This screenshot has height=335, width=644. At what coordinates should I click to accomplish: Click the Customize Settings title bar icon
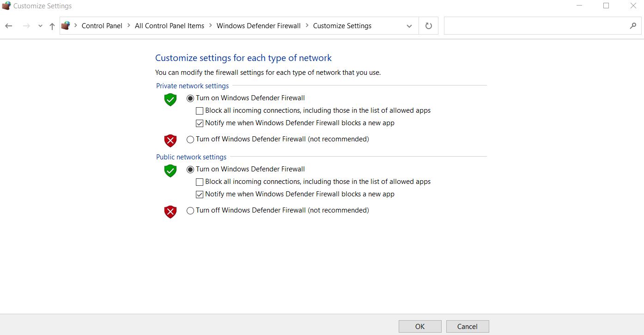click(6, 6)
